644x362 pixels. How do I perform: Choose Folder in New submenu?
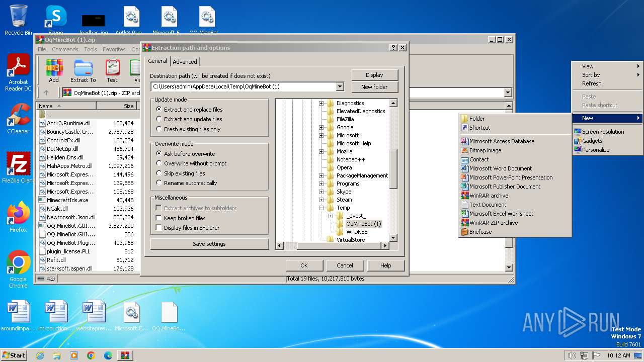[x=515, y=119]
